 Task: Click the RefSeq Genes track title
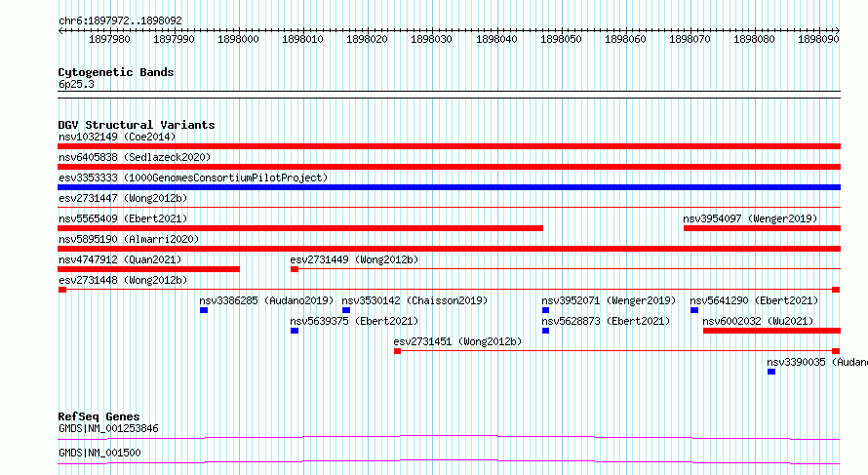pyautogui.click(x=99, y=416)
